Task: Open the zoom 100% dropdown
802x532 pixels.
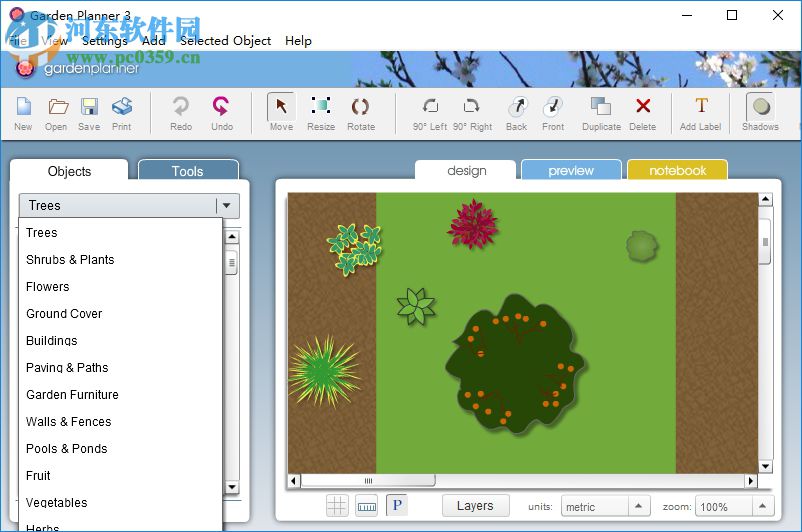Action: (734, 506)
